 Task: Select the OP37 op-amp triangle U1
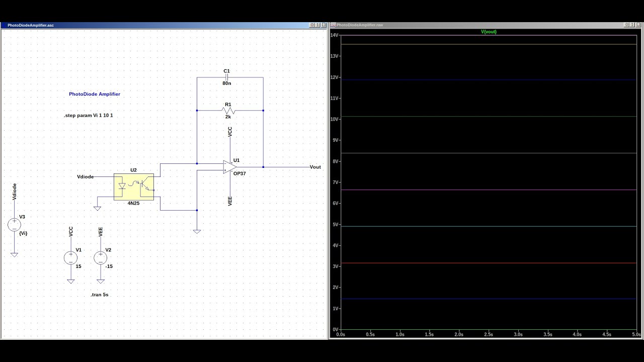click(x=230, y=167)
